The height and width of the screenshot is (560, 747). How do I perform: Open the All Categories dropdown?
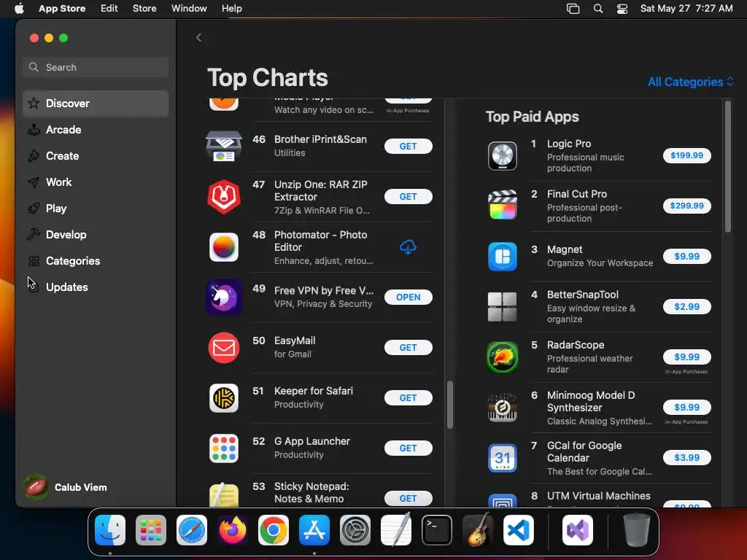pyautogui.click(x=690, y=82)
